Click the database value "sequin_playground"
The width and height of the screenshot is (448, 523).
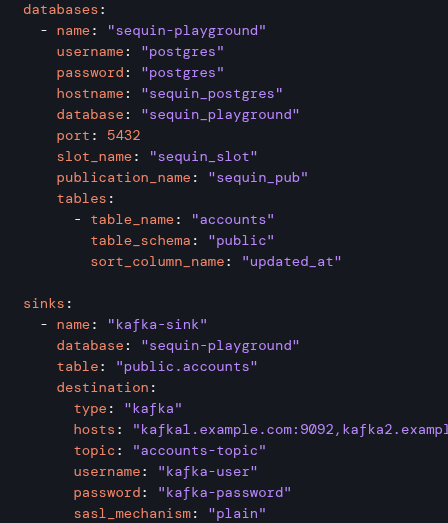(x=220, y=115)
